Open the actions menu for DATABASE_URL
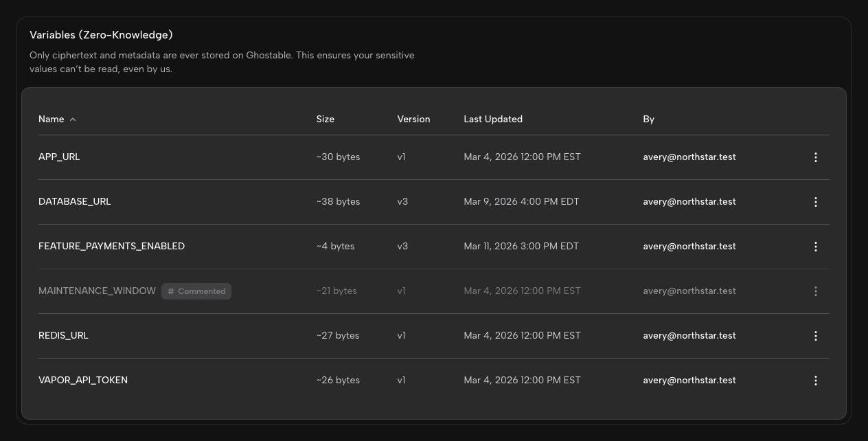The height and width of the screenshot is (441, 868). coord(815,201)
